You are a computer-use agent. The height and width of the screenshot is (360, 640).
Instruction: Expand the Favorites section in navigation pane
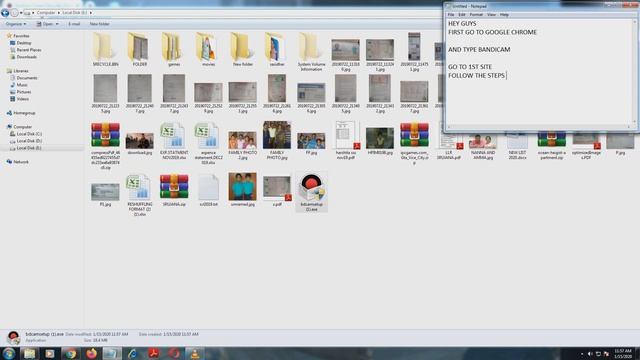coord(21,36)
